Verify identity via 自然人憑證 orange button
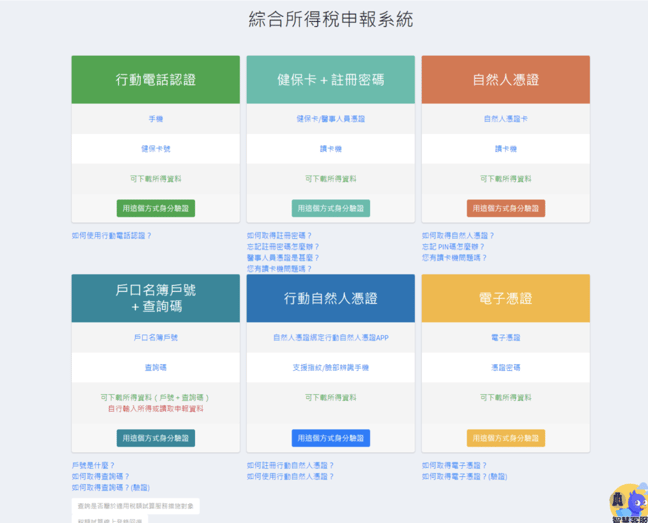The height and width of the screenshot is (523, 648). pyautogui.click(x=506, y=208)
